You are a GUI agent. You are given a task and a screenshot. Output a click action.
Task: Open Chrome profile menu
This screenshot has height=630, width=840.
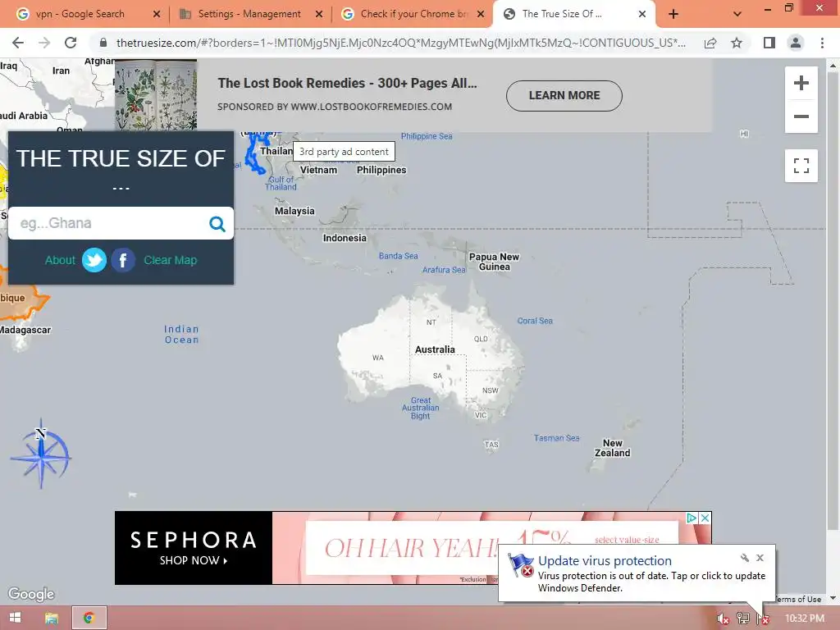pyautogui.click(x=796, y=43)
